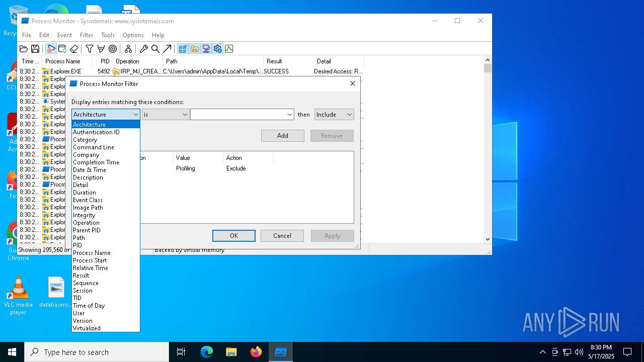The height and width of the screenshot is (362, 644).
Task: Click the Action column header in filter list
Action: [248, 158]
